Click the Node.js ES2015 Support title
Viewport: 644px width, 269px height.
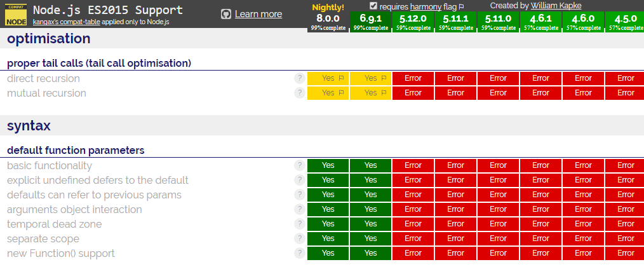(107, 10)
